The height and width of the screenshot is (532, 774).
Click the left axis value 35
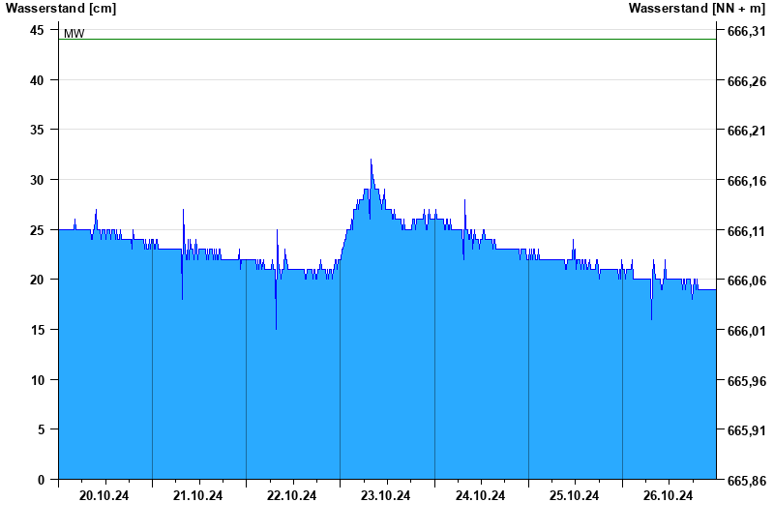pos(37,131)
